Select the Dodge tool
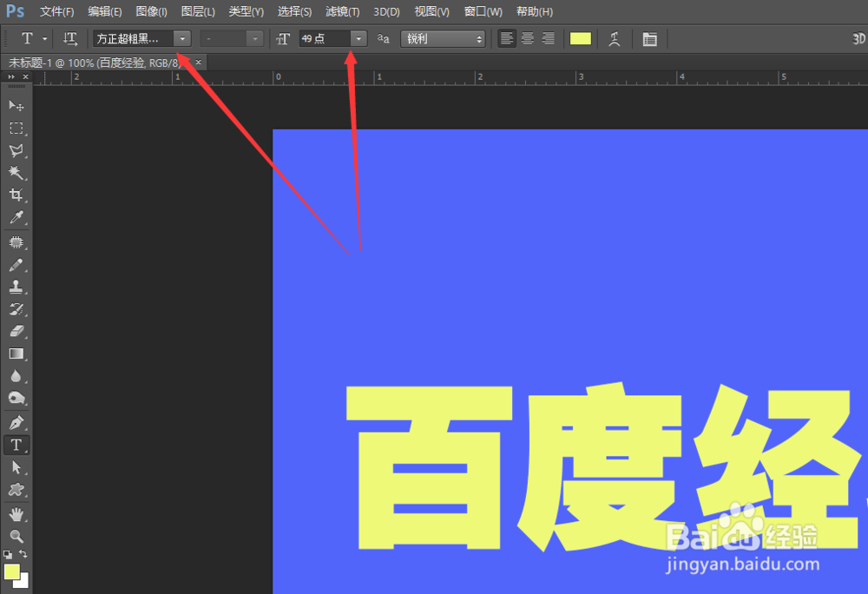The height and width of the screenshot is (594, 868). pyautogui.click(x=16, y=398)
